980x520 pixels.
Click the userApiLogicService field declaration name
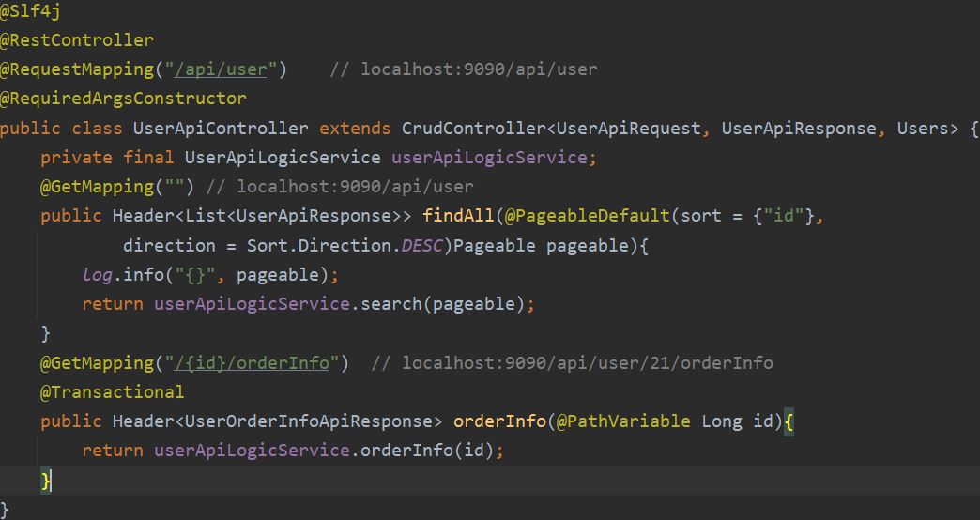point(489,157)
